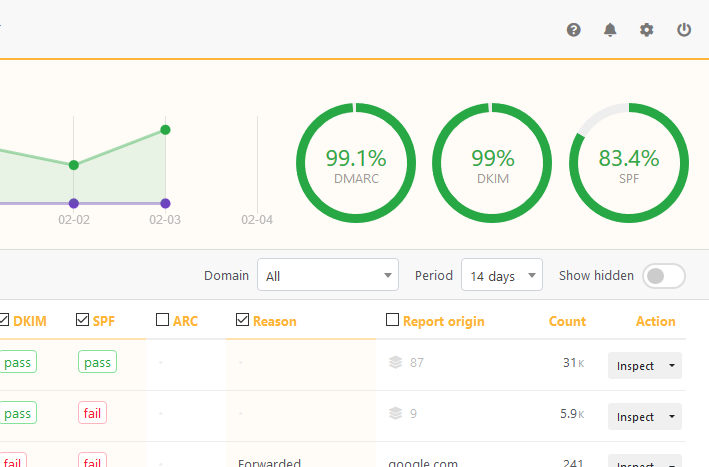Click Inspect for the 5.9K row
The image size is (709, 467).
(635, 417)
